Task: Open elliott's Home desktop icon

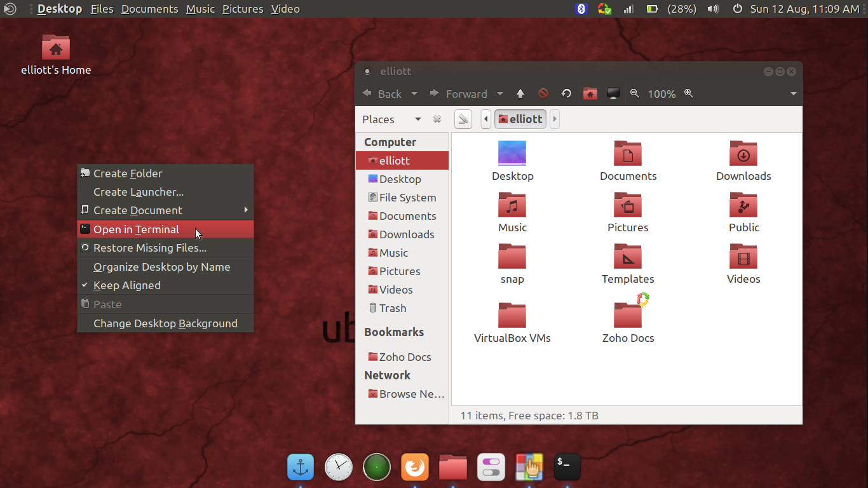Action: (x=56, y=55)
